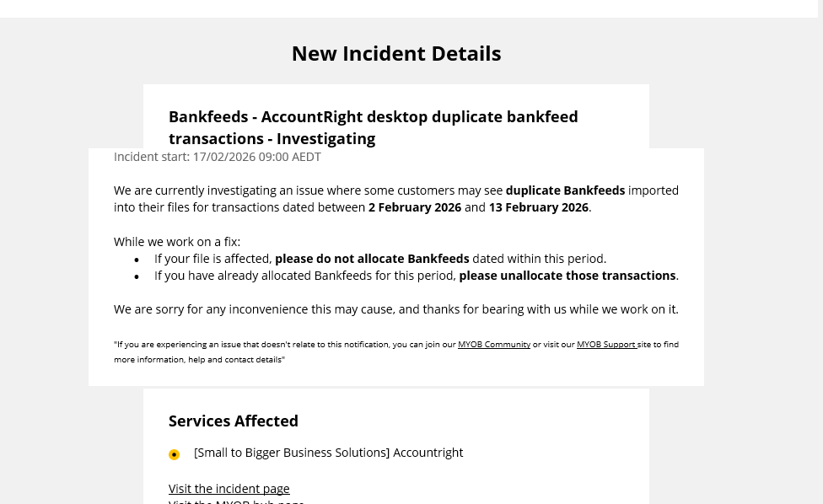Click bold 'please unallocate those transactions' text
Screen dimensions: 823x504
[x=567, y=276]
